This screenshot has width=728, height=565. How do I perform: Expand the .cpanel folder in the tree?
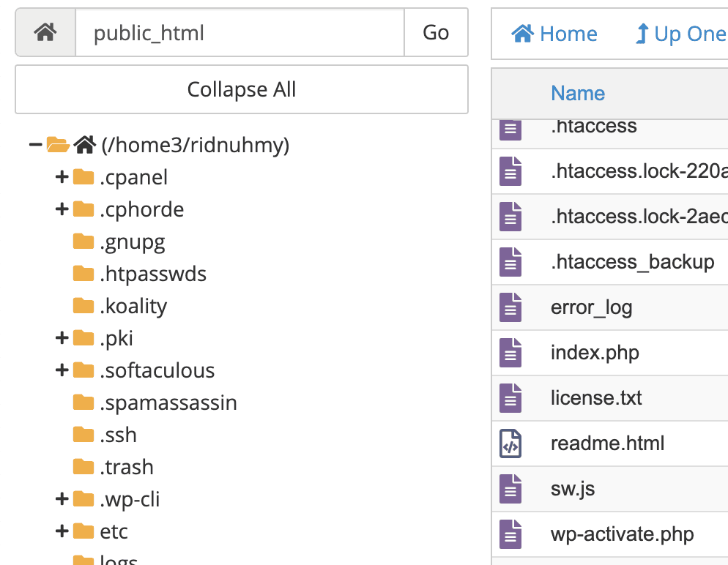point(62,176)
